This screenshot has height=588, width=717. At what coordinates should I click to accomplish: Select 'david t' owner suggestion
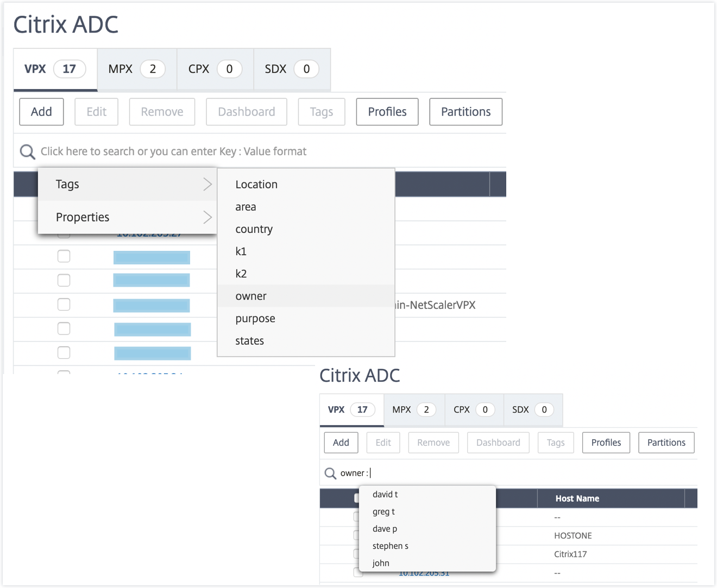(x=427, y=495)
